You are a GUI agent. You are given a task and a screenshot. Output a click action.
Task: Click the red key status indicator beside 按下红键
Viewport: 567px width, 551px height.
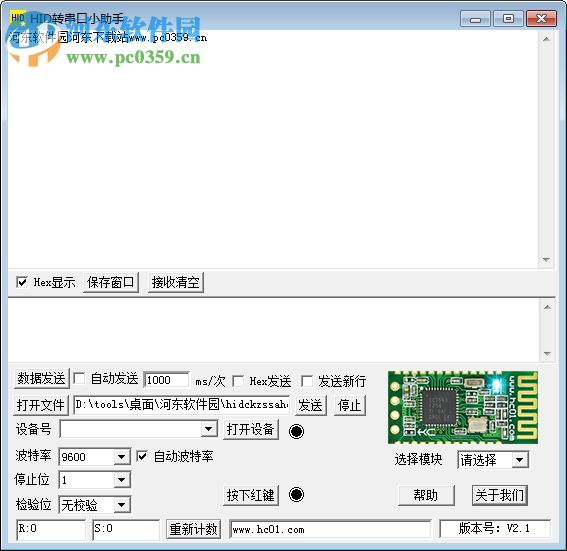point(296,495)
